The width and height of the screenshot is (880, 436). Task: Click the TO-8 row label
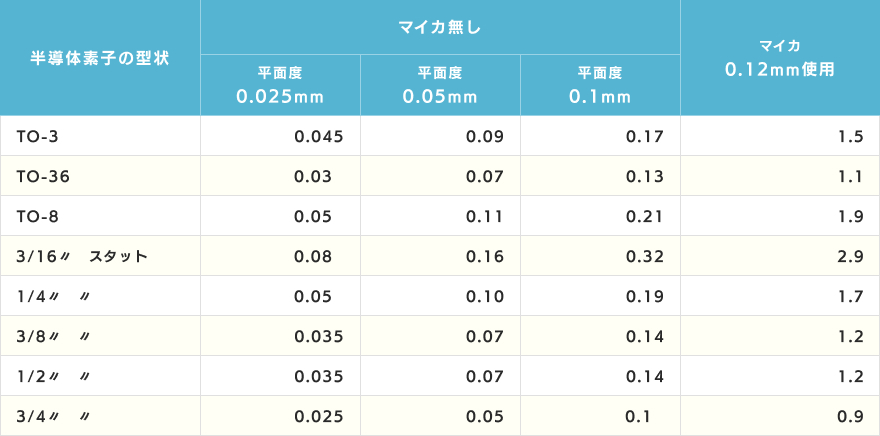pyautogui.click(x=37, y=216)
